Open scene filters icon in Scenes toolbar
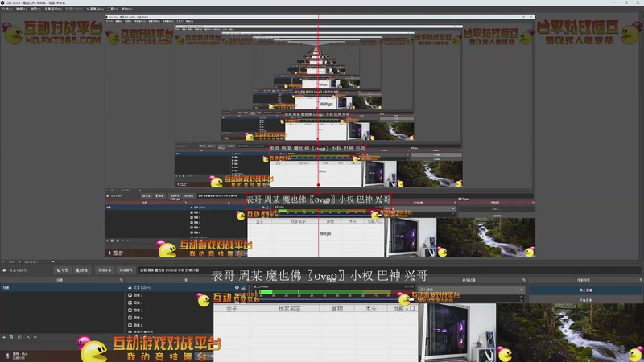 pos(19,337)
